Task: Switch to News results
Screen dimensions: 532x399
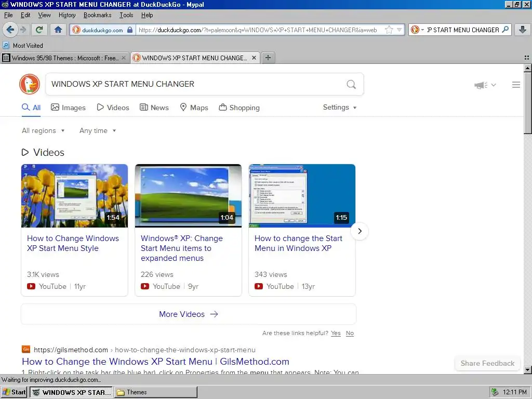Action: (154, 108)
